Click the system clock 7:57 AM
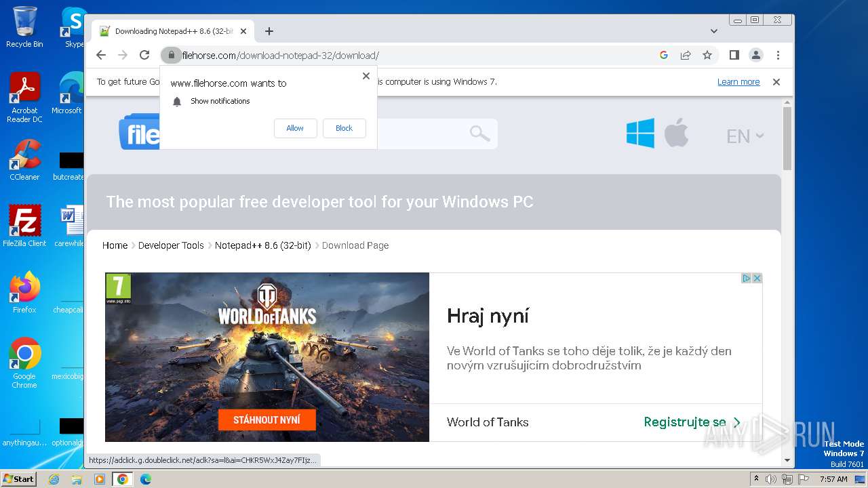Screen dimensions: 868x488 (x=833, y=479)
